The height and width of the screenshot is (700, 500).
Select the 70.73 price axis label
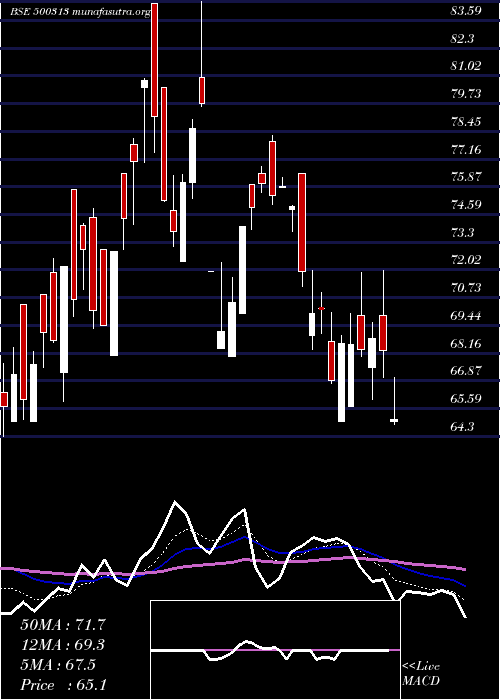click(466, 288)
